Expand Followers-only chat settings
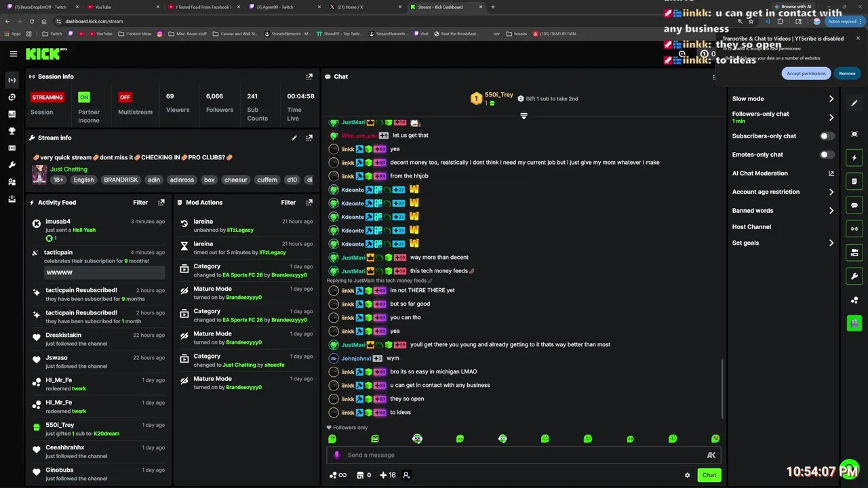This screenshot has height=488, width=868. coord(831,117)
